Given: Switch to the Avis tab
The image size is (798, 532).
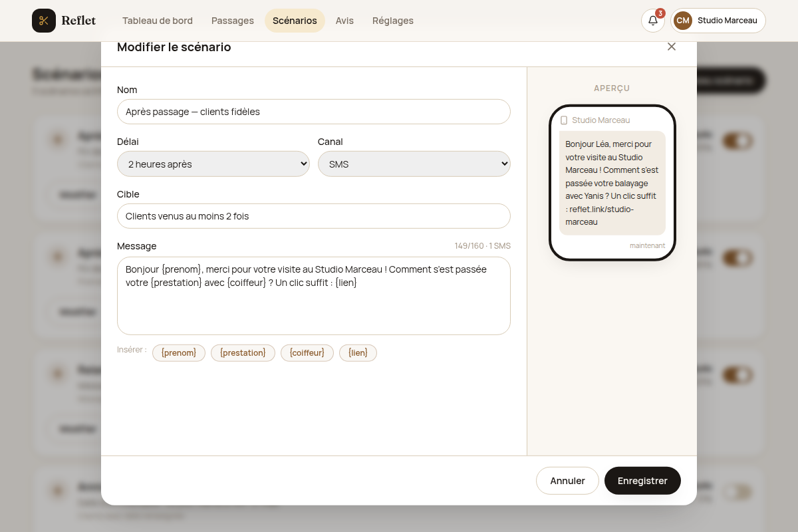Looking at the screenshot, I should (344, 21).
